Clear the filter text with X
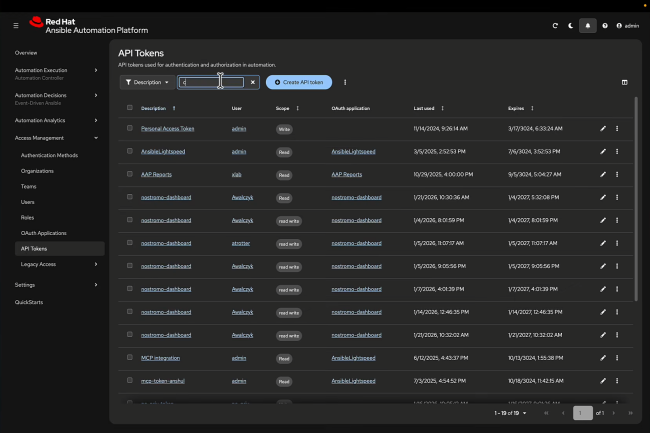The width and height of the screenshot is (650, 433). tap(252, 82)
